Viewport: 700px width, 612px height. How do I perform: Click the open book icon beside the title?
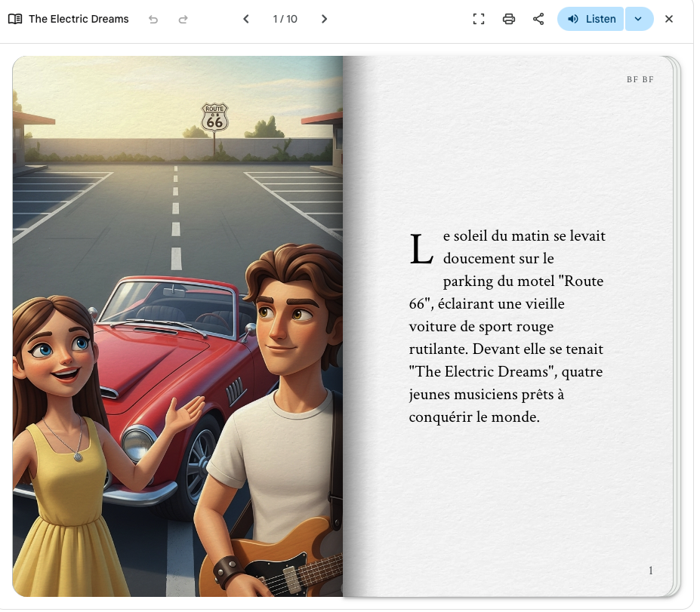(15, 19)
